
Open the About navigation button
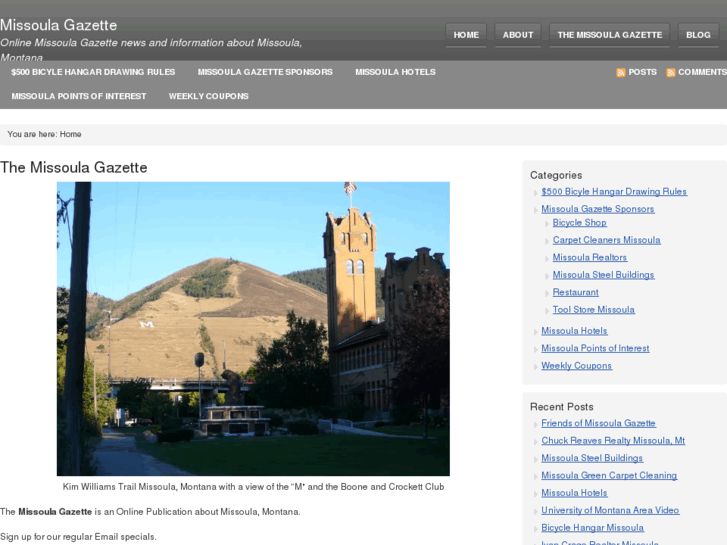click(x=518, y=35)
